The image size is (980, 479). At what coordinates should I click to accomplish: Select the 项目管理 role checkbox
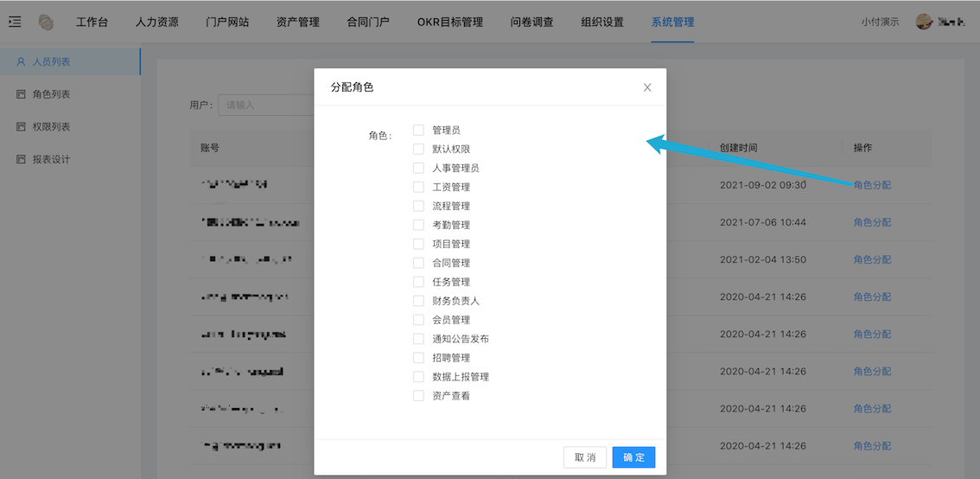pos(419,244)
